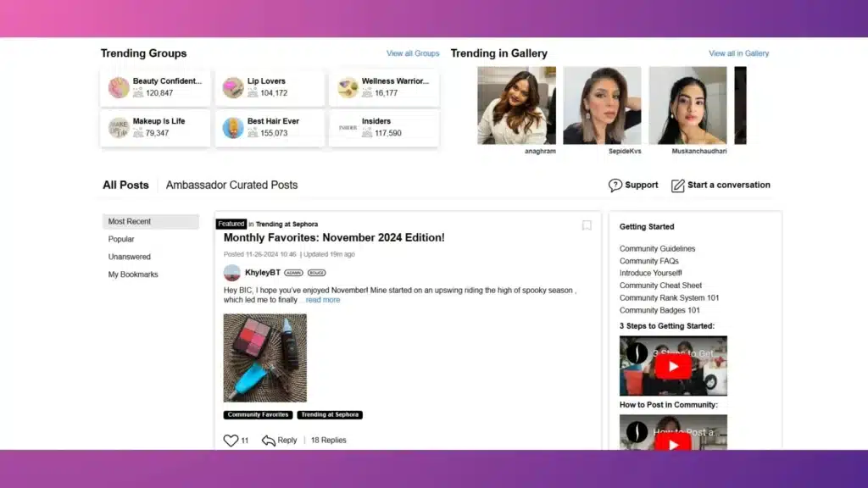Select the Unanswered filter option
This screenshot has height=488, width=868.
click(x=128, y=257)
